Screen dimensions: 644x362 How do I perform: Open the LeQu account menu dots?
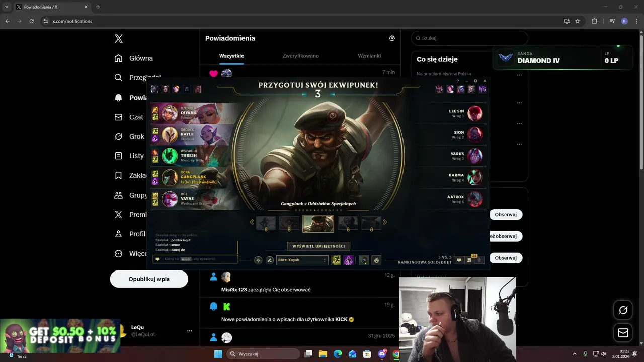tap(190, 331)
